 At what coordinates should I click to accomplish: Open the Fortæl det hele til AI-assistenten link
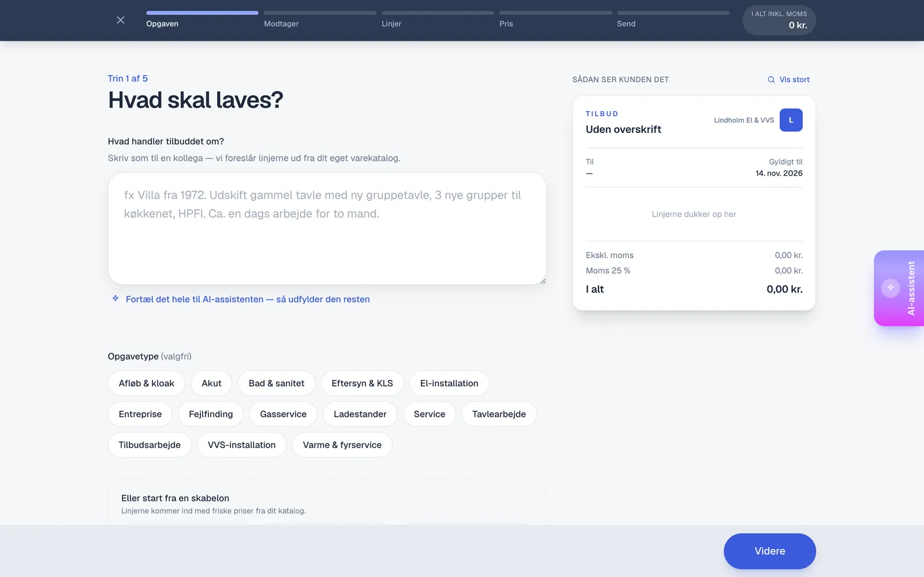coord(248,299)
